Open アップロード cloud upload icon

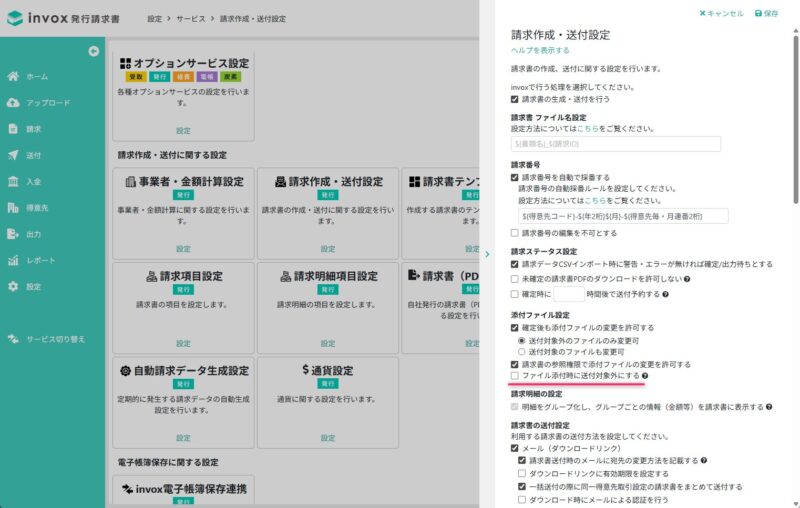(x=13, y=103)
